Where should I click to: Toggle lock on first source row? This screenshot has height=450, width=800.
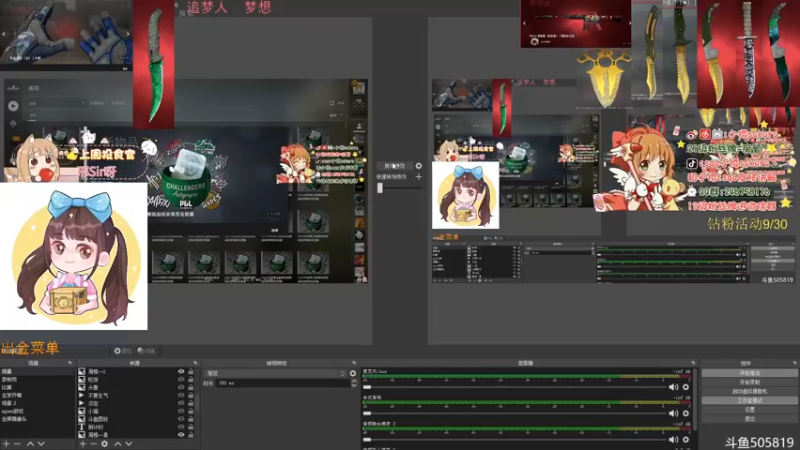point(190,371)
